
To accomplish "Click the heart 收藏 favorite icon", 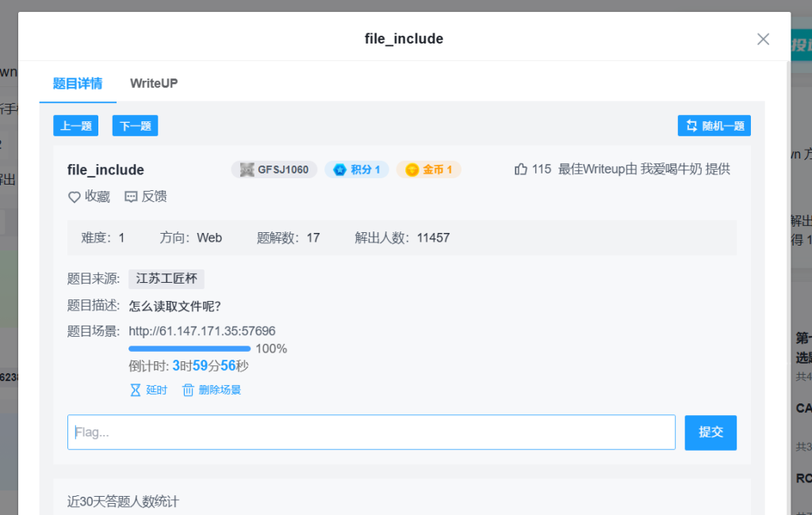I will 75,197.
